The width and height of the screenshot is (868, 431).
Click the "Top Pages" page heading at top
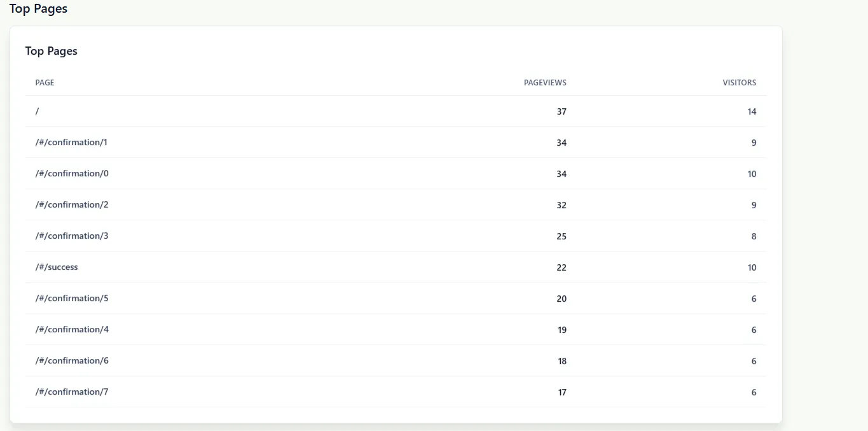point(38,8)
